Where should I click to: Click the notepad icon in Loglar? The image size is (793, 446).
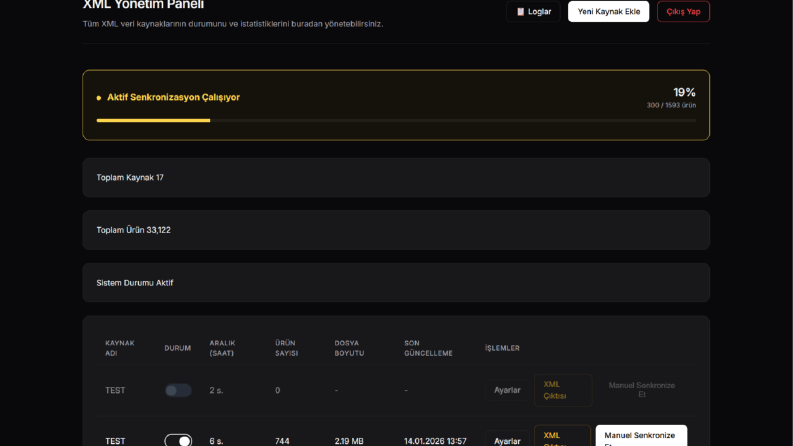tap(520, 12)
